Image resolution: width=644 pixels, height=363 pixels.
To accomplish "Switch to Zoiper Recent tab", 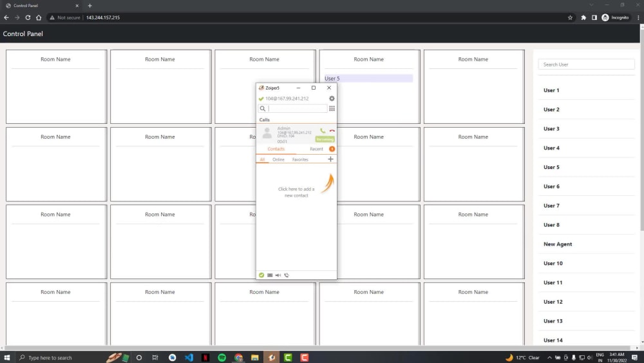I will click(316, 149).
